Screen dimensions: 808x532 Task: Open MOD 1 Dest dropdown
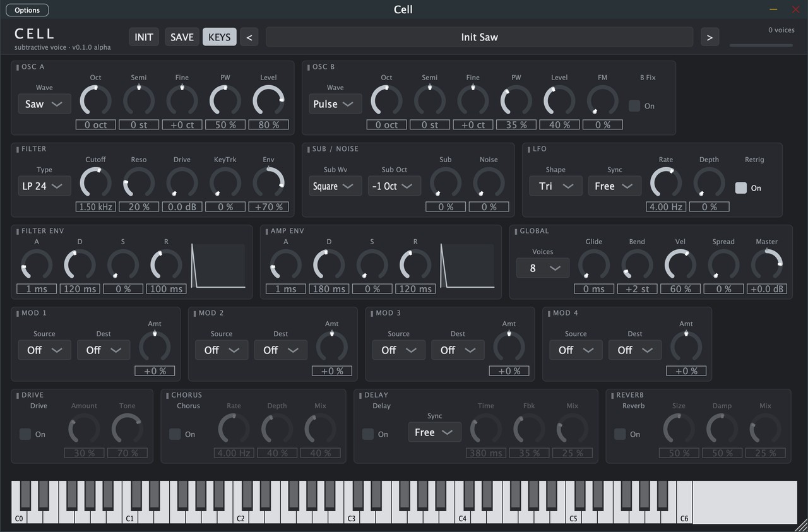(104, 350)
